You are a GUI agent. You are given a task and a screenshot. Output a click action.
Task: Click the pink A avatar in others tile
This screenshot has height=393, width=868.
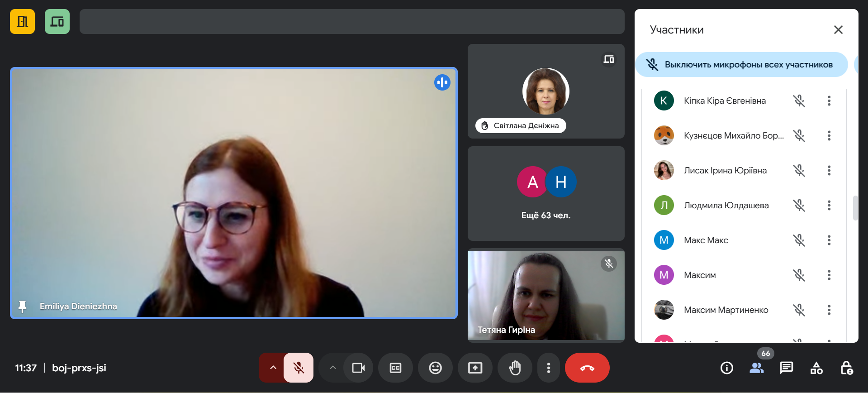pyautogui.click(x=532, y=182)
